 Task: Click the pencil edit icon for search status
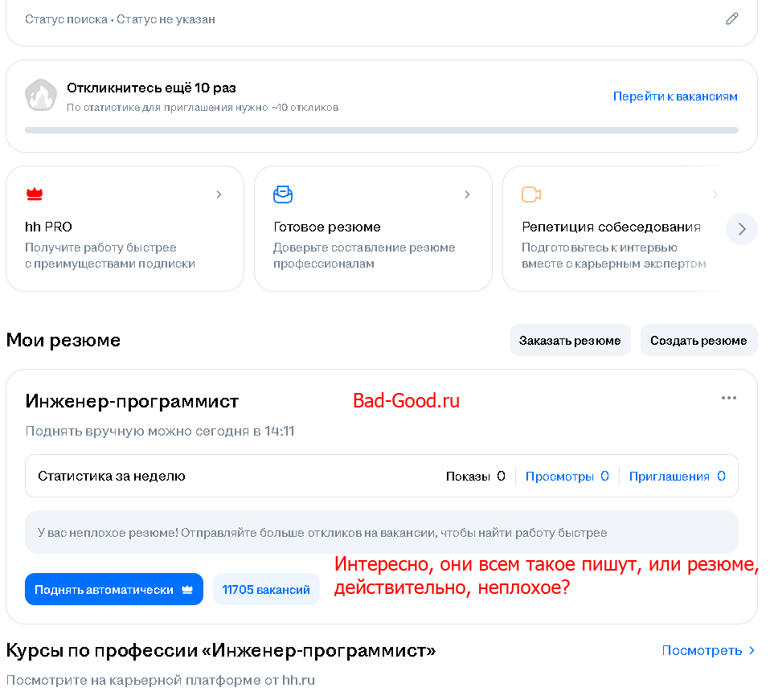[x=731, y=18]
